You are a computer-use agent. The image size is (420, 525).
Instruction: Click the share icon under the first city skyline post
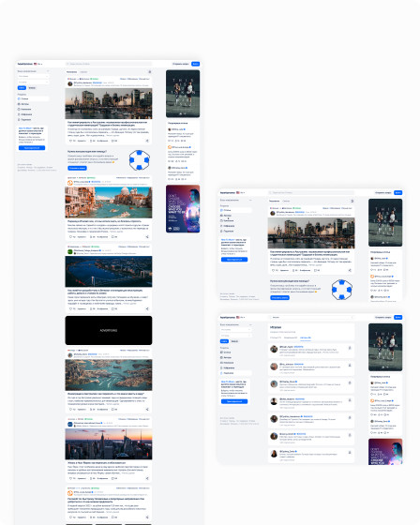pos(147,141)
